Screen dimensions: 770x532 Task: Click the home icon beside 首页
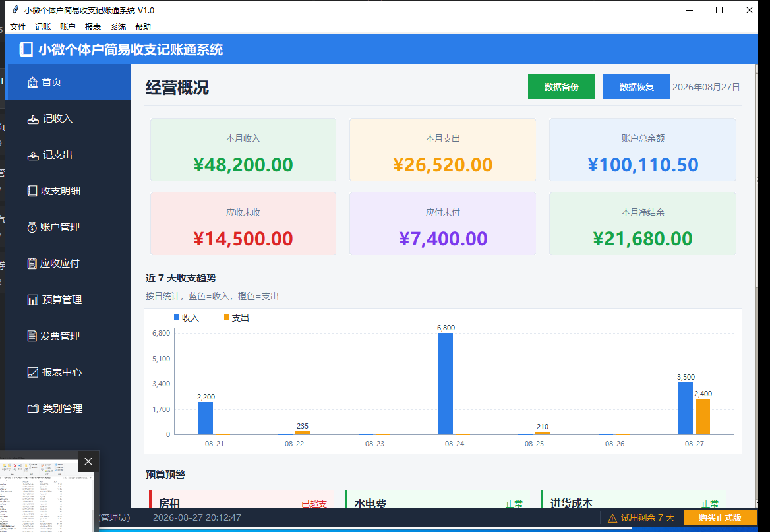[x=32, y=82]
